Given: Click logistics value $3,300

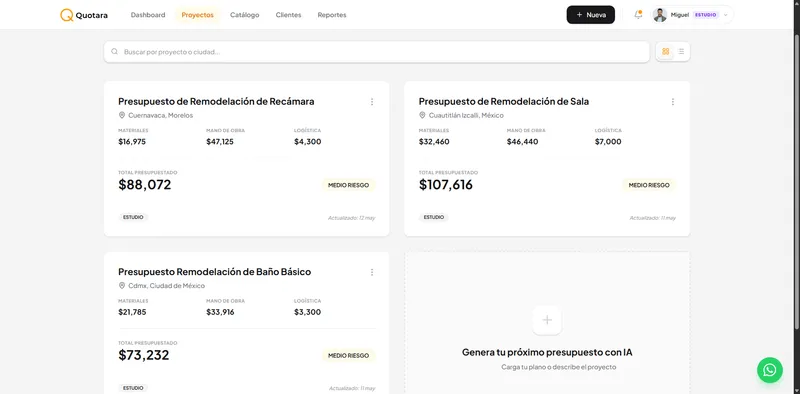Looking at the screenshot, I should click(308, 312).
